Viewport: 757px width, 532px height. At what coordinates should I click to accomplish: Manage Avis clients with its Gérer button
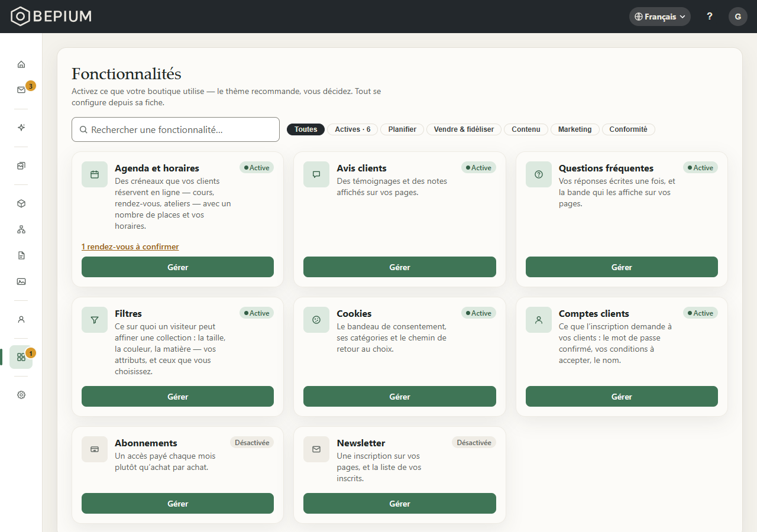400,267
